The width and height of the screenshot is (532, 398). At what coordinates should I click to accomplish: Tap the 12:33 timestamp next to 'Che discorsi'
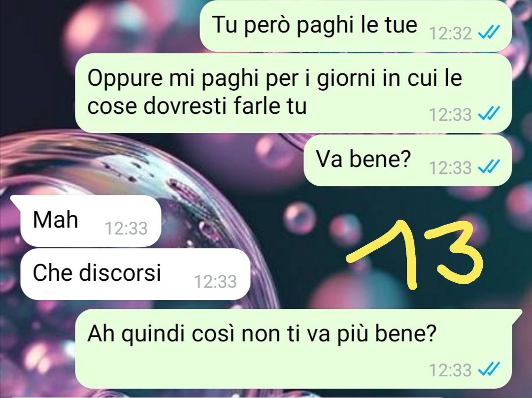click(215, 282)
